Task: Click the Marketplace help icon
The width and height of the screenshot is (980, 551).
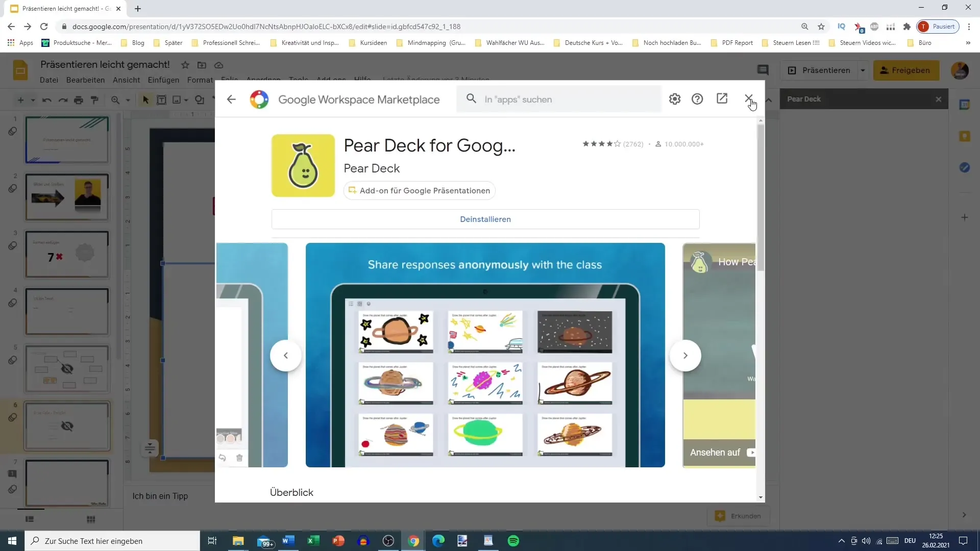Action: (x=698, y=99)
